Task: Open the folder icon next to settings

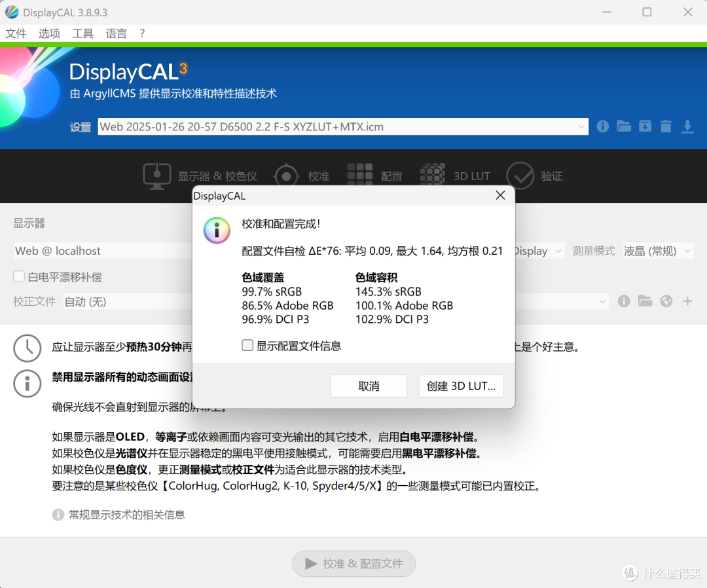Action: pos(624,126)
